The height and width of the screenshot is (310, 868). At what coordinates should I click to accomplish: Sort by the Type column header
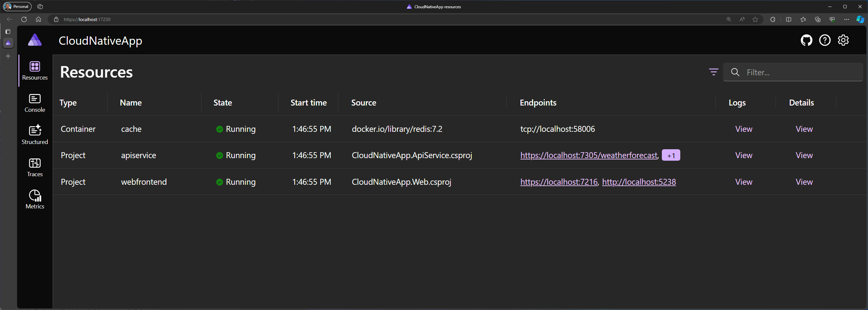click(68, 103)
